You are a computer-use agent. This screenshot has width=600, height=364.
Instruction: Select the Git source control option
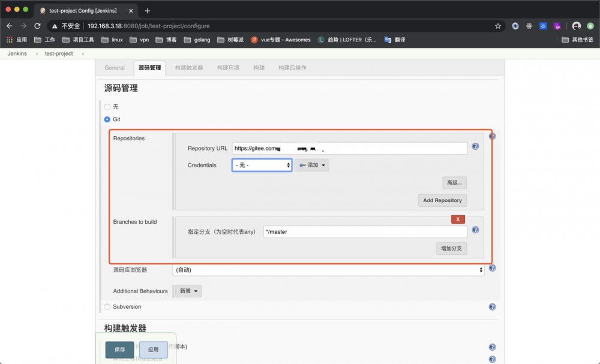[107, 119]
